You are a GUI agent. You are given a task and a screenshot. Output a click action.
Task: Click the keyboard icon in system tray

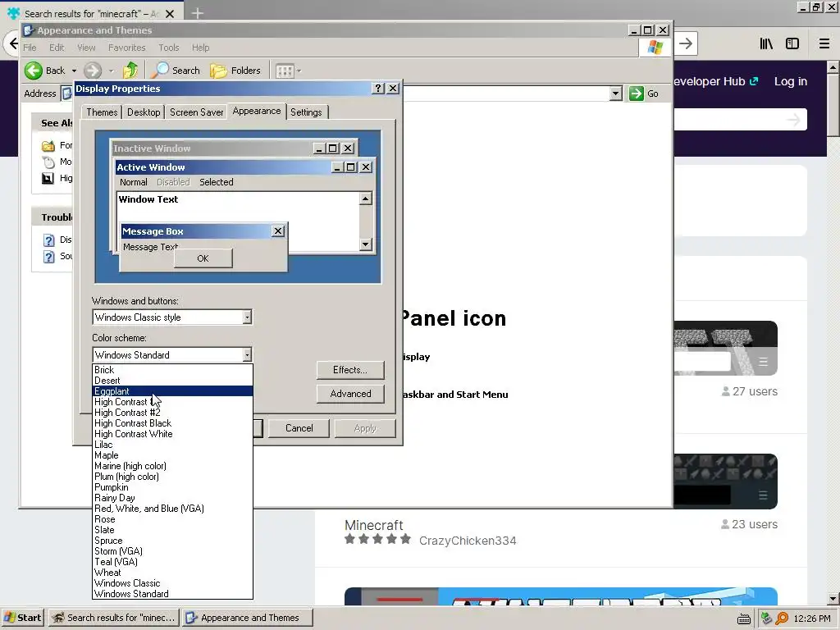(x=743, y=619)
